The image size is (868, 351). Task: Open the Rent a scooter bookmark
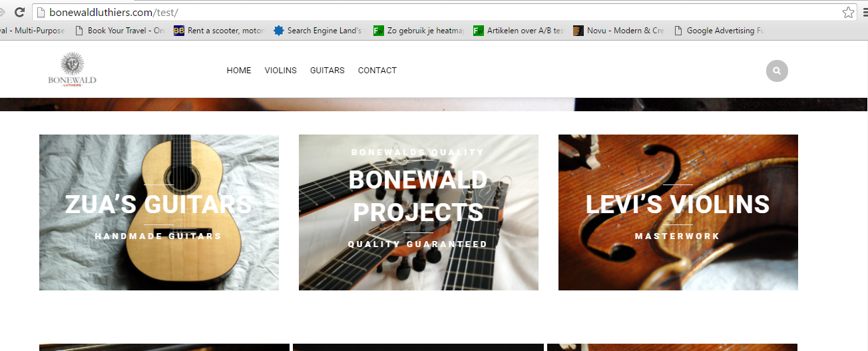tap(219, 31)
